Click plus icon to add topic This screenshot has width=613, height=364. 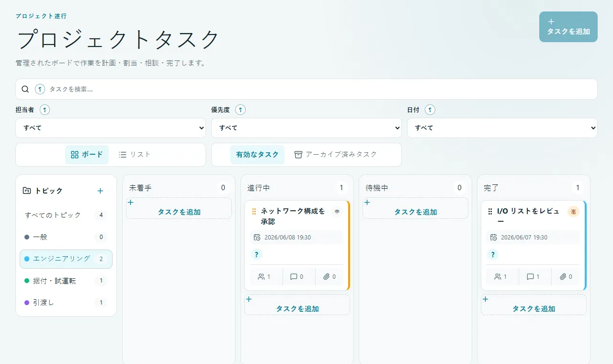[x=100, y=191]
